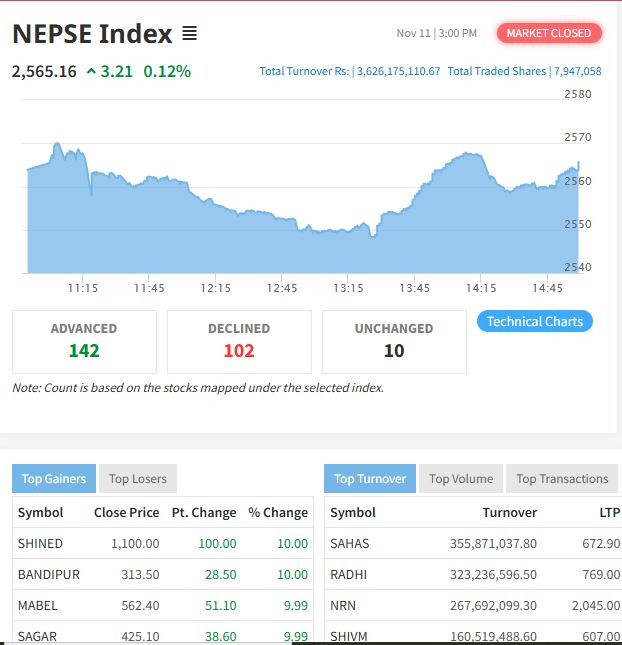Click the Technical Charts button

534,321
